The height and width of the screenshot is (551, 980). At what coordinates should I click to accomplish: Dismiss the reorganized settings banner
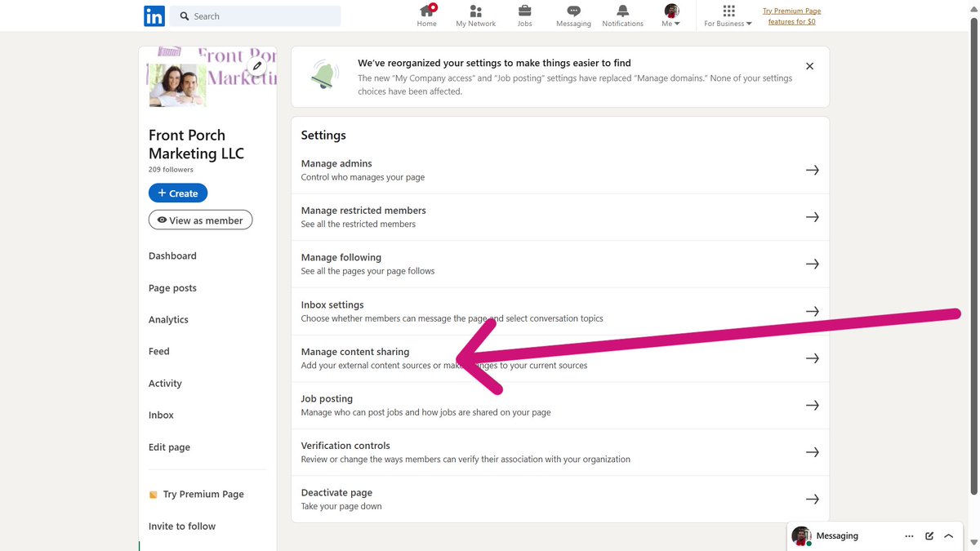click(x=809, y=66)
